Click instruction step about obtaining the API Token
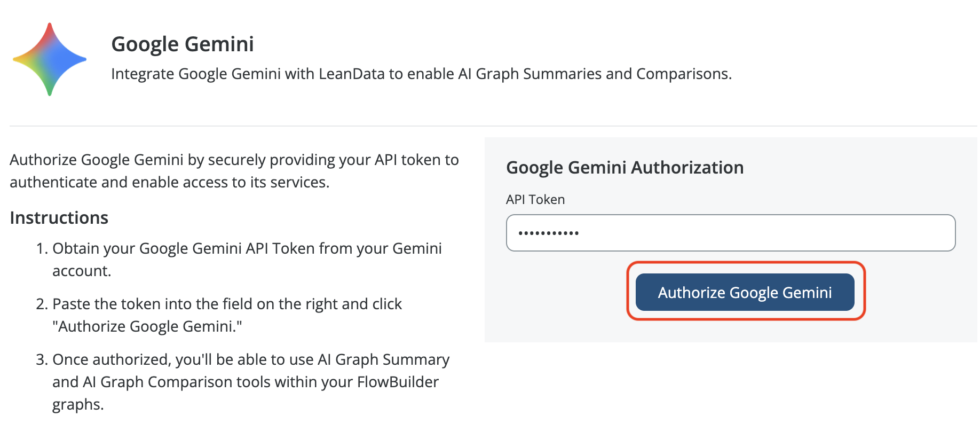This screenshot has height=439, width=980. tap(247, 260)
